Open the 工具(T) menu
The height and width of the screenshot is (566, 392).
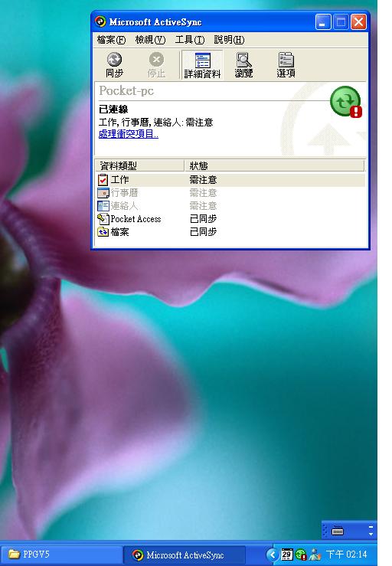(190, 40)
